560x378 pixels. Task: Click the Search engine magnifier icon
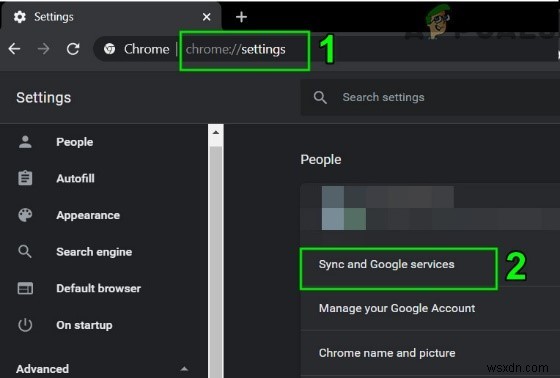pyautogui.click(x=25, y=252)
